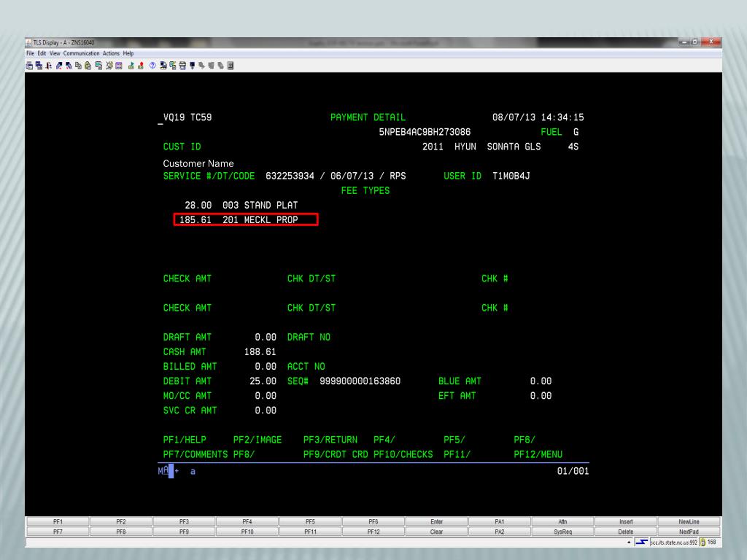This screenshot has height=560, width=747.
Task: Click the PF1 keypad button
Action: pos(58,522)
